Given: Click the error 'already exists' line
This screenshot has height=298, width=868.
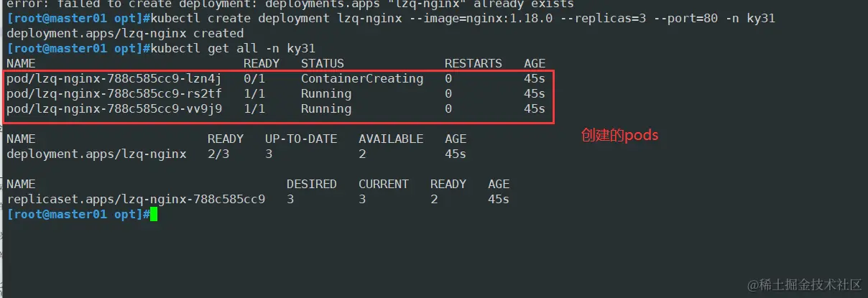Looking at the screenshot, I should [290, 4].
